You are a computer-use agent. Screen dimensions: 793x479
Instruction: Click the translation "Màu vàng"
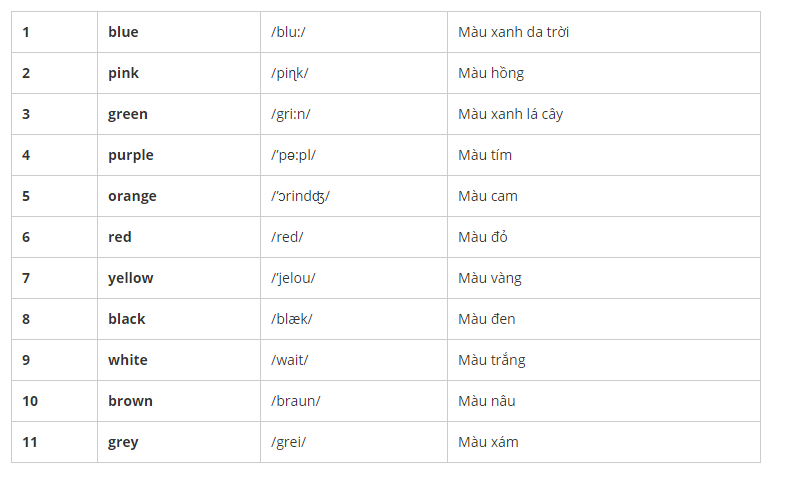[x=490, y=278]
